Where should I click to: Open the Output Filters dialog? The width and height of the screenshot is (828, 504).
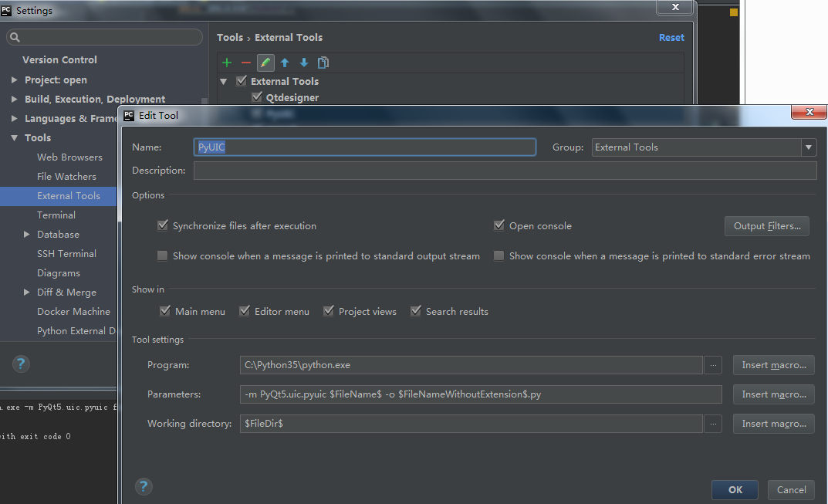(767, 226)
